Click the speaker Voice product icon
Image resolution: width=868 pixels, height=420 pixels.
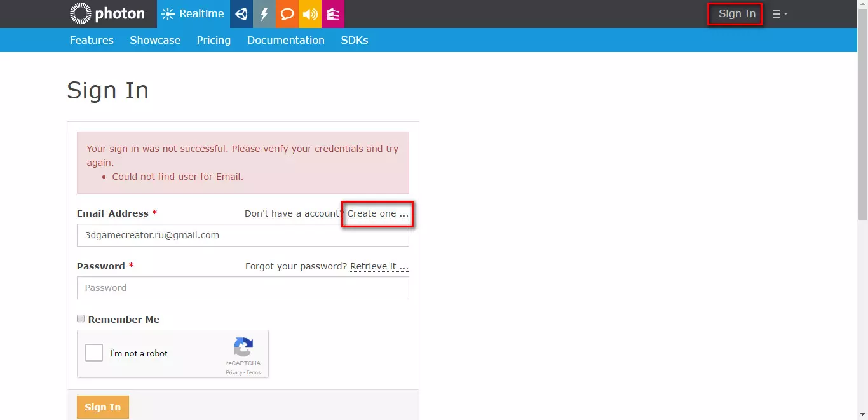click(x=310, y=14)
